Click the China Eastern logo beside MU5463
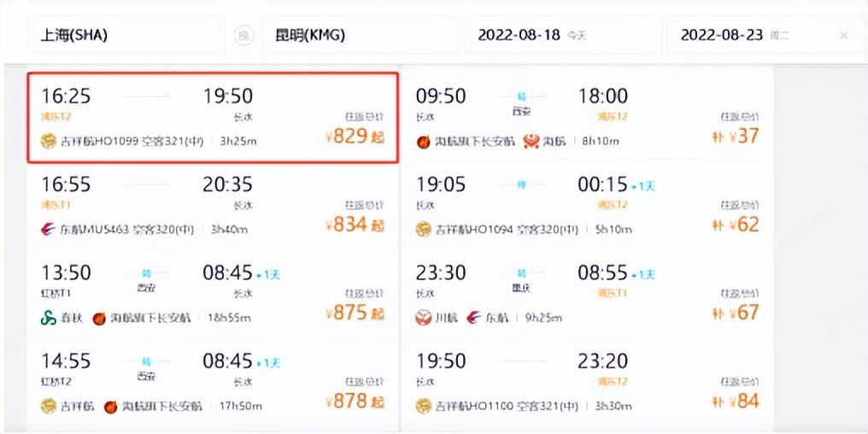868x434 pixels. click(49, 229)
